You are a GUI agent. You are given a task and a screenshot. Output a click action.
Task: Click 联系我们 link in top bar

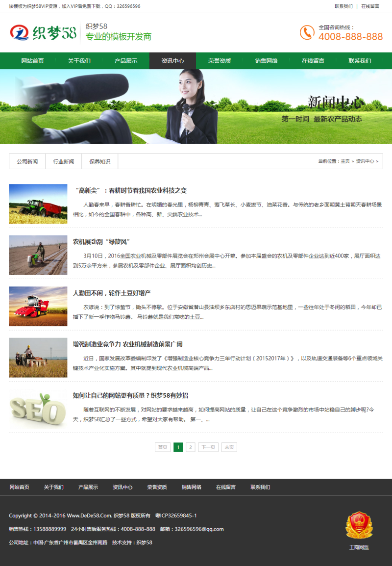click(343, 6)
